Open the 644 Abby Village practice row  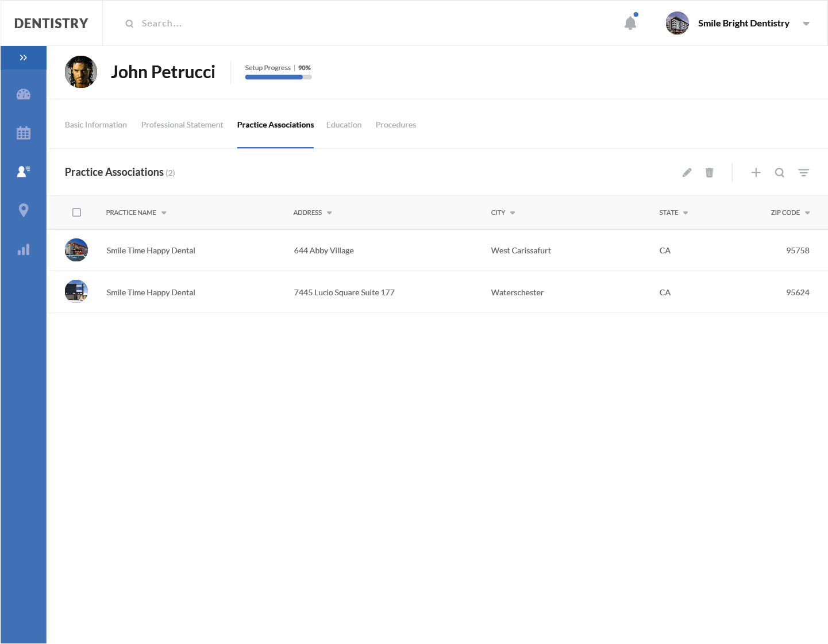pyautogui.click(x=324, y=250)
